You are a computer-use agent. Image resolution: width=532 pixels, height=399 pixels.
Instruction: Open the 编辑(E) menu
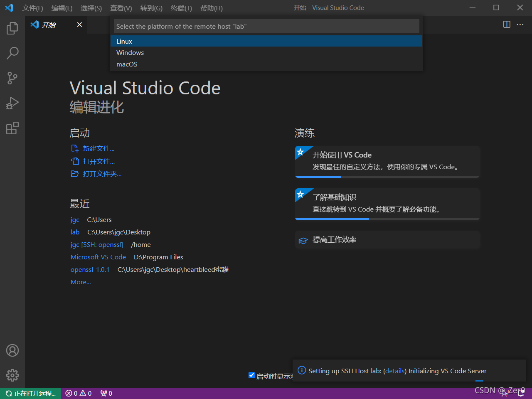(62, 8)
